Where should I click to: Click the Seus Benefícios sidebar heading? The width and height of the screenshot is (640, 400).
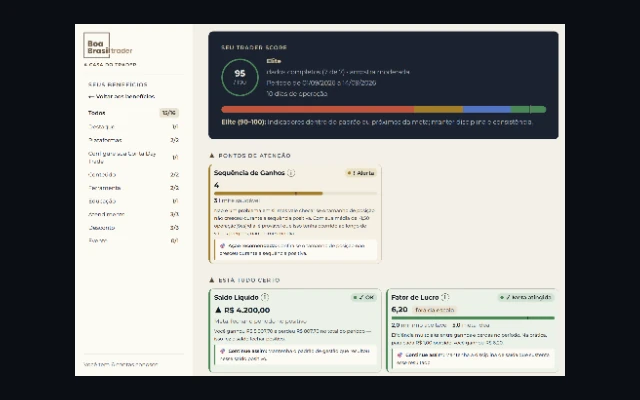[118, 84]
